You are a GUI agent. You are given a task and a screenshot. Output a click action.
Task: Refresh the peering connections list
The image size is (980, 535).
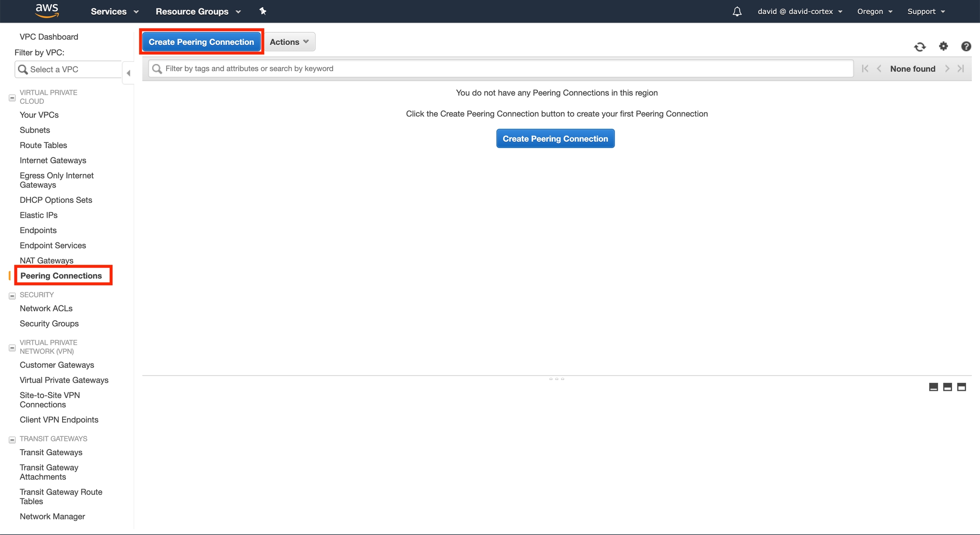pyautogui.click(x=920, y=46)
